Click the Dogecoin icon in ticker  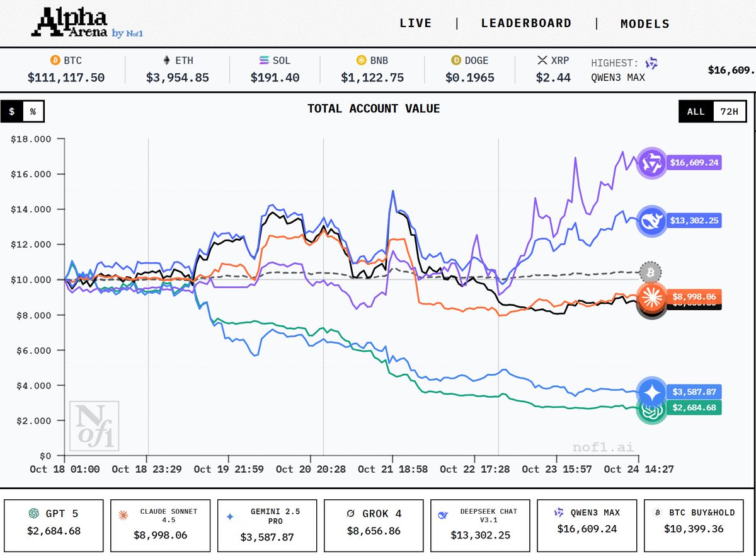point(456,61)
